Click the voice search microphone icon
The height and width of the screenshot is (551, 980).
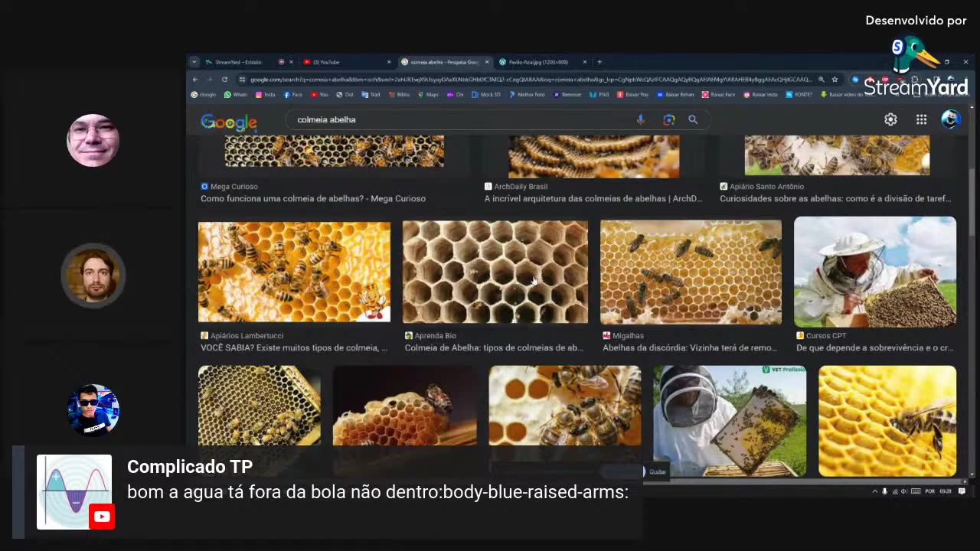tap(641, 119)
